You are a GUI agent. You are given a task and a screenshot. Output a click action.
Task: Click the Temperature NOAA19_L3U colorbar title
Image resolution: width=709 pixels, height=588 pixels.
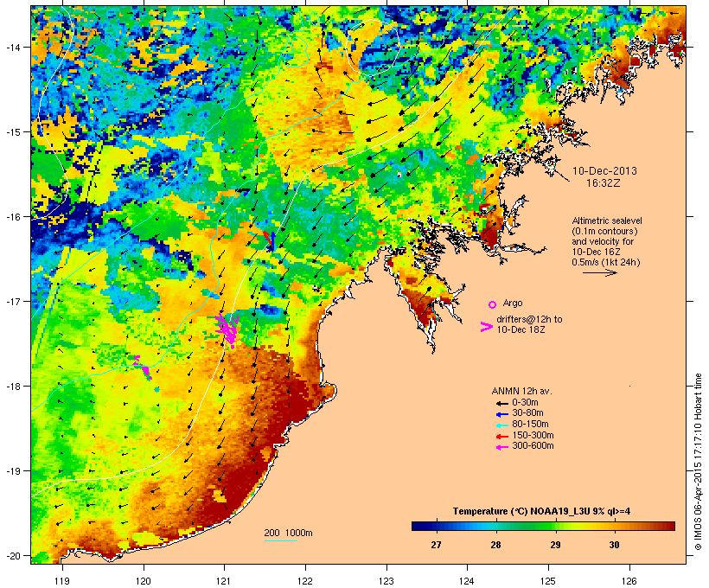coord(541,511)
